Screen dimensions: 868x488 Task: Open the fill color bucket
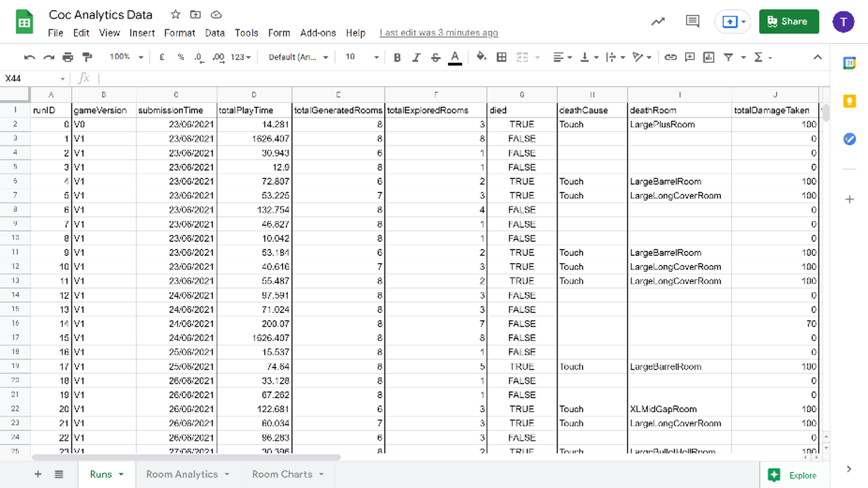point(481,57)
